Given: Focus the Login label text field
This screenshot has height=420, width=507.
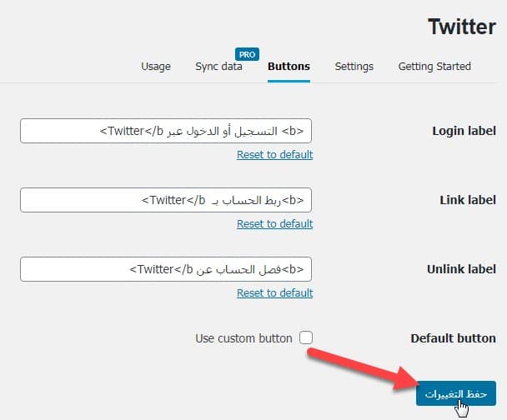Looking at the screenshot, I should click(x=166, y=131).
